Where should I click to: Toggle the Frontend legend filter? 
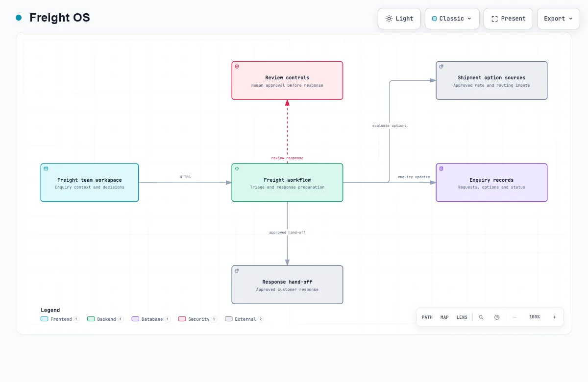tap(60, 319)
